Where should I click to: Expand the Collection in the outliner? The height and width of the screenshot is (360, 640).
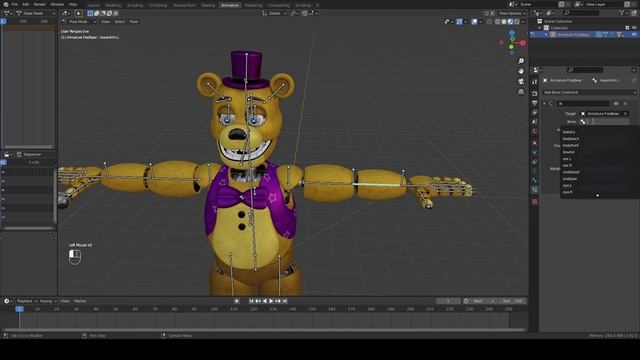[x=540, y=28]
